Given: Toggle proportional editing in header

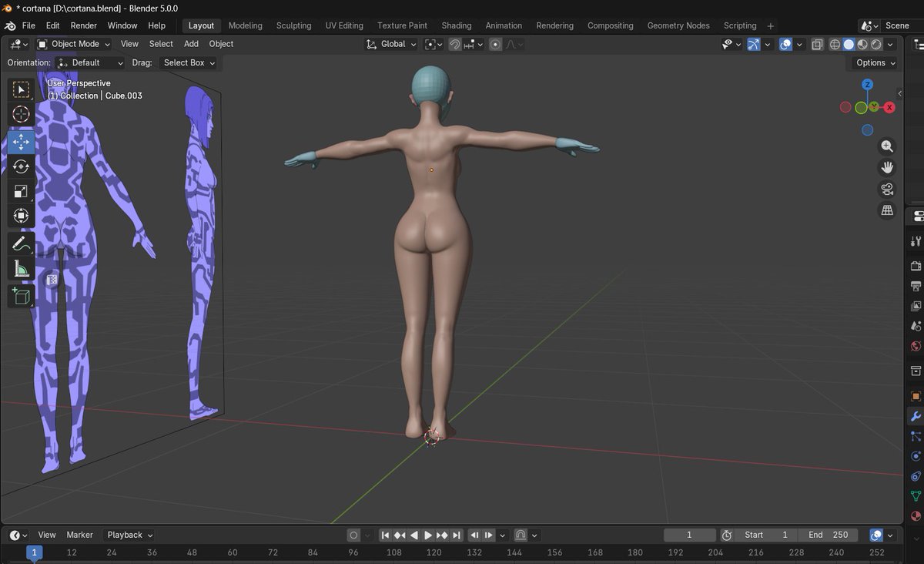Looking at the screenshot, I should coord(494,44).
